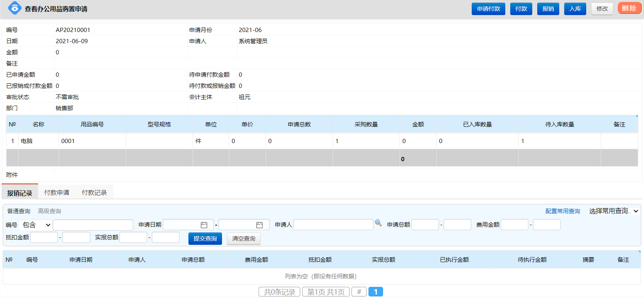Click the applicant lookup magnifier icon

(378, 223)
